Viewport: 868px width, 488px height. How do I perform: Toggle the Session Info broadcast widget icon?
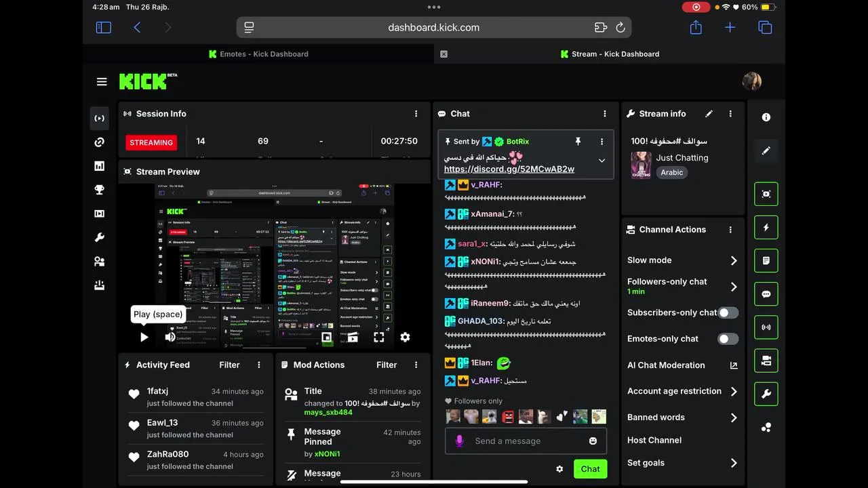[x=766, y=327]
